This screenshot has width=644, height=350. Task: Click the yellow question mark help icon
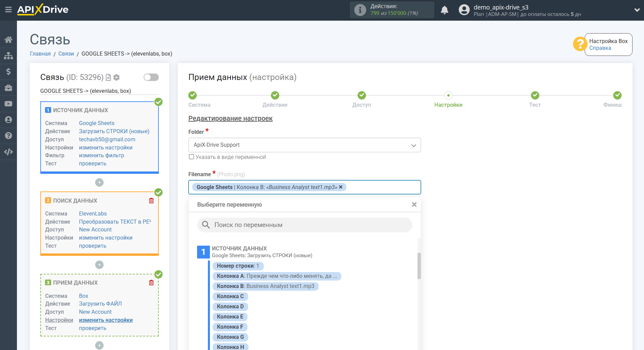pos(579,44)
